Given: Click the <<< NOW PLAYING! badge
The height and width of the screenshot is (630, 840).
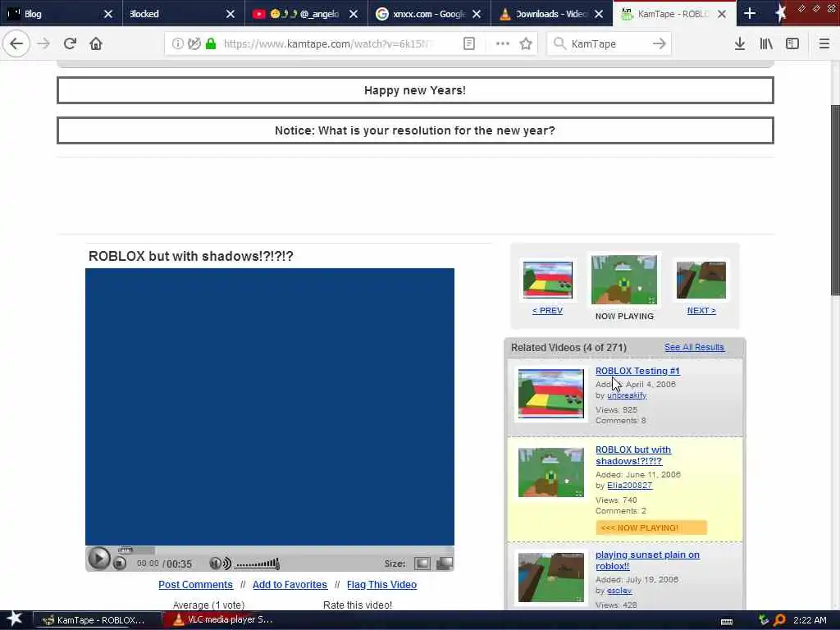Looking at the screenshot, I should coord(651,527).
